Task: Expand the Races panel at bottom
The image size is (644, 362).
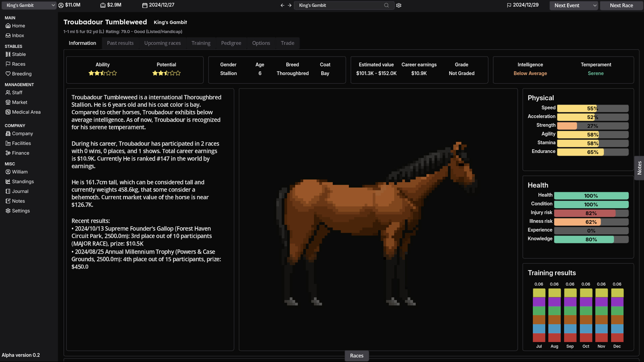Action: point(357,356)
